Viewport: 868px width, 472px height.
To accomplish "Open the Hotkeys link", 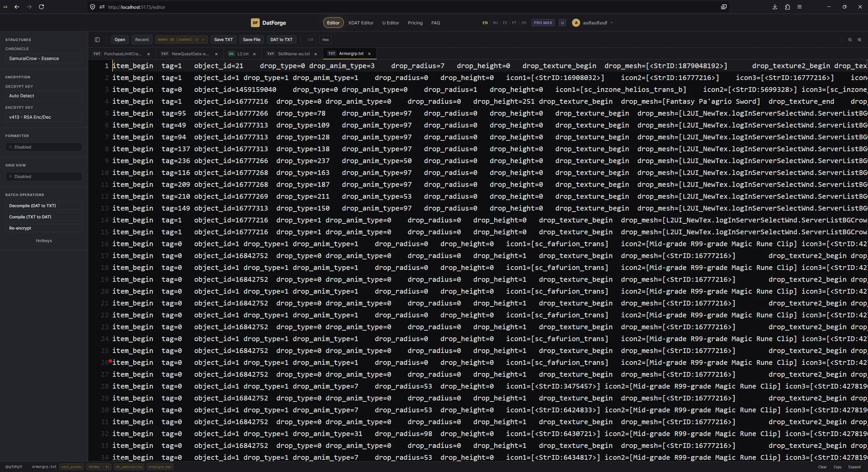I will point(44,241).
